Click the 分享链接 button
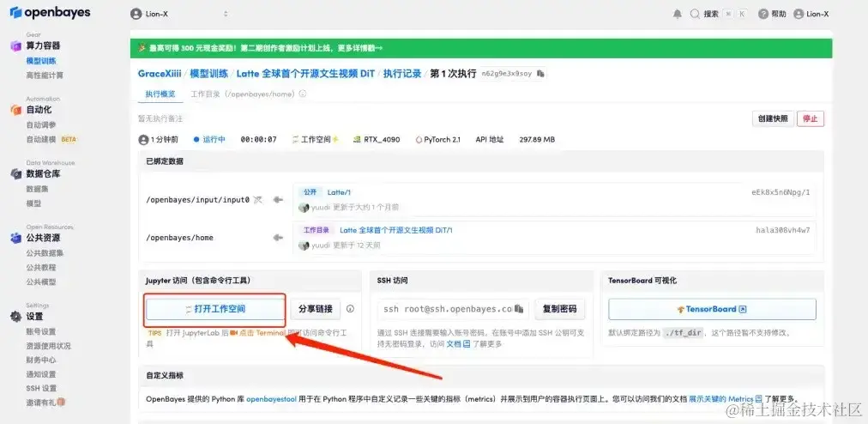Image resolution: width=868 pixels, height=424 pixels. pyautogui.click(x=316, y=309)
